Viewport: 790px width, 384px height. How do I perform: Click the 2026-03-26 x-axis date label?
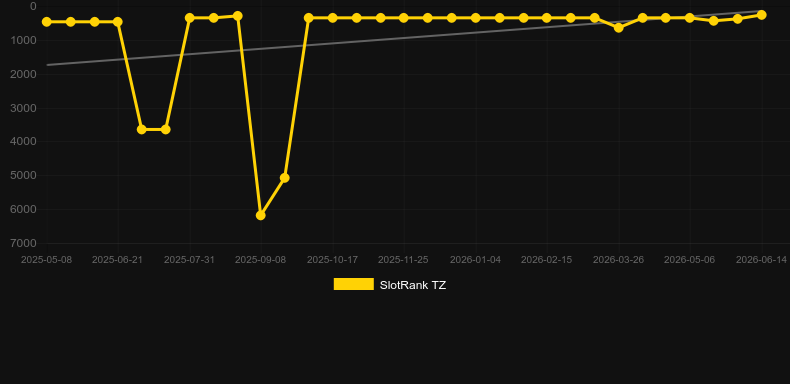(x=618, y=260)
